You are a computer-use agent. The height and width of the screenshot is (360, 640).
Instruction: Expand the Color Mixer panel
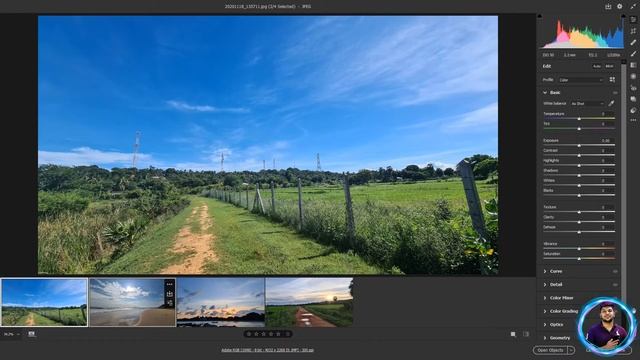pyautogui.click(x=545, y=298)
